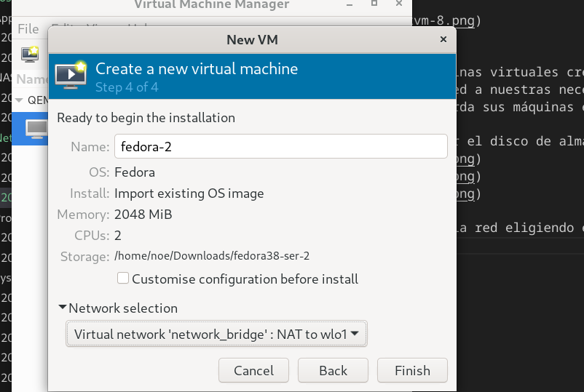This screenshot has height=392, width=584.
Task: Go Back to the previous step
Action: (x=333, y=370)
